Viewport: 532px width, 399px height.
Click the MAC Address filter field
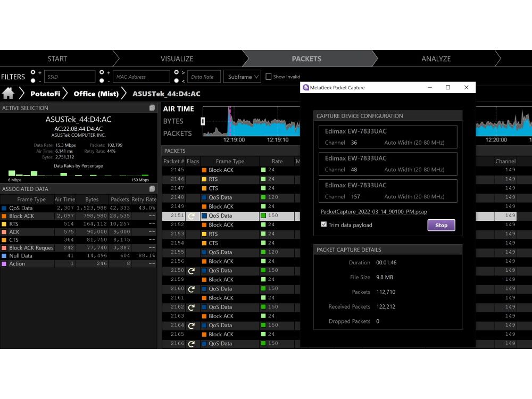click(x=141, y=77)
